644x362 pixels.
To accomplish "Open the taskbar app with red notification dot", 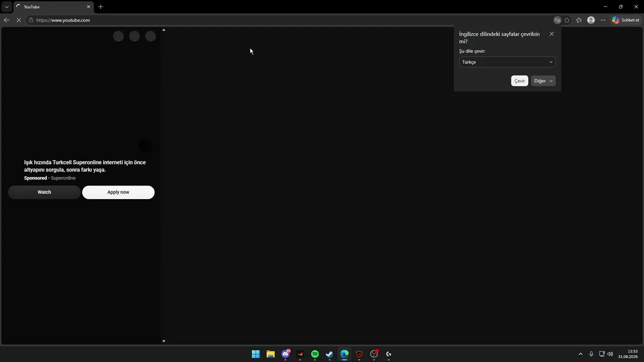I will pos(374,354).
